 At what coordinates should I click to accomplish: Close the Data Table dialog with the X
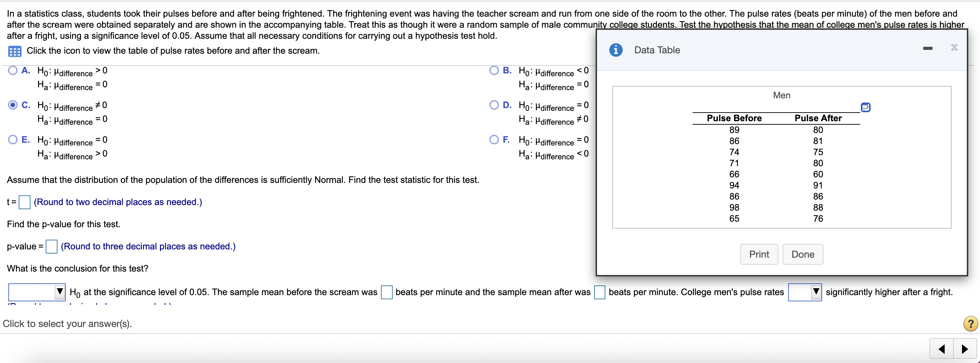pyautogui.click(x=954, y=48)
